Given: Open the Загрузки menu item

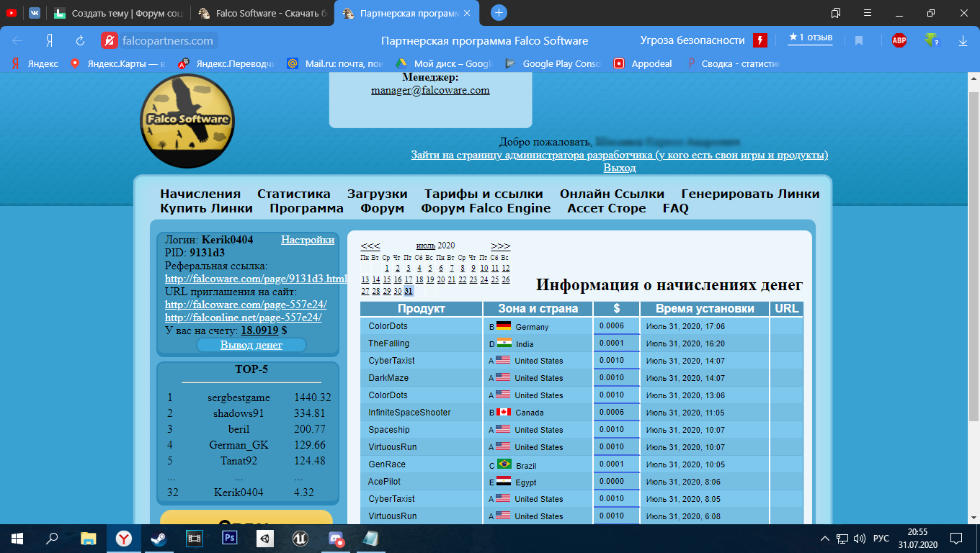Looking at the screenshot, I should pos(377,194).
